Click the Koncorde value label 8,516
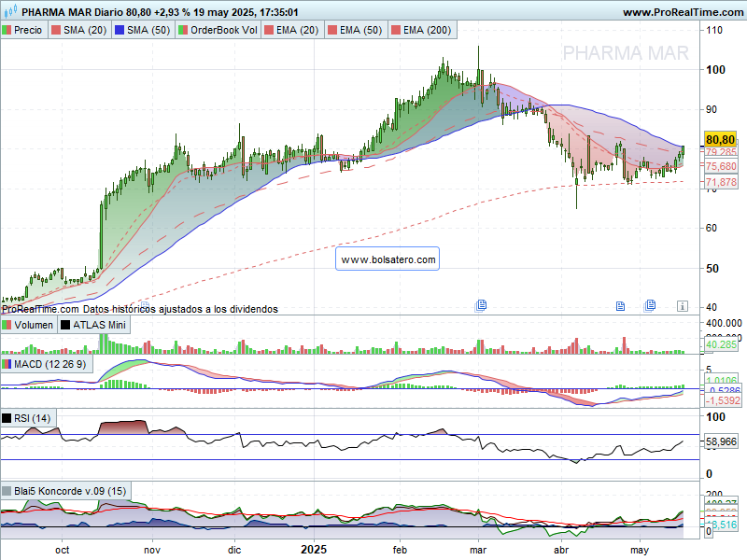 click(722, 525)
